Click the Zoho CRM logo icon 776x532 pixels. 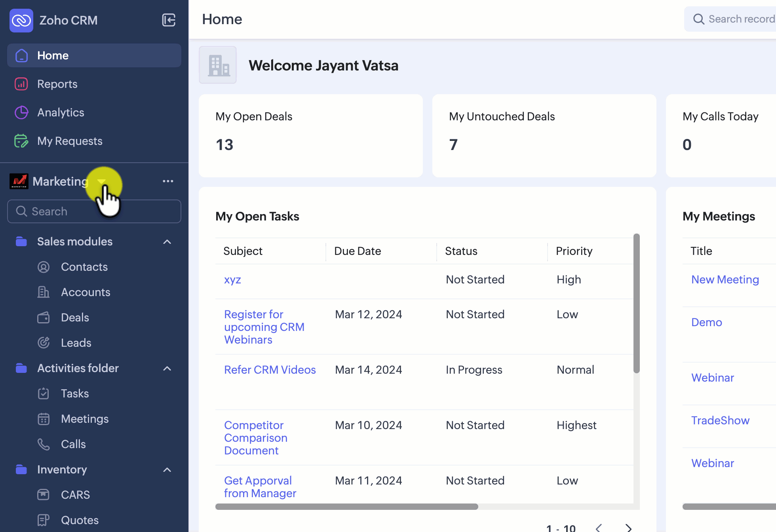click(x=21, y=20)
